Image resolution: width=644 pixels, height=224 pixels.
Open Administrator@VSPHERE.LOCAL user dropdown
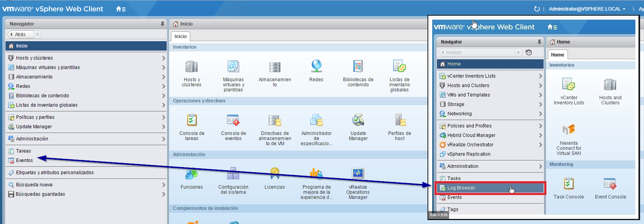tap(587, 9)
